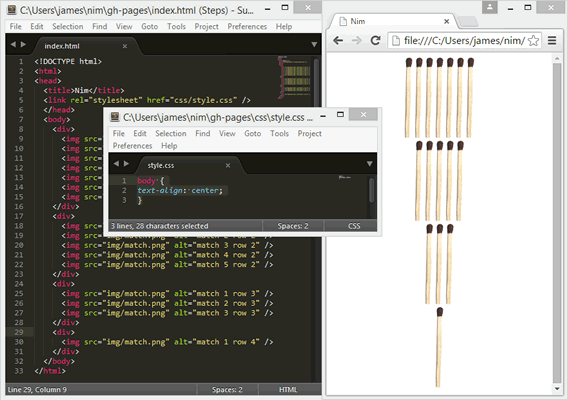Click Spaces: 2 in style.css status bar

pos(293,226)
